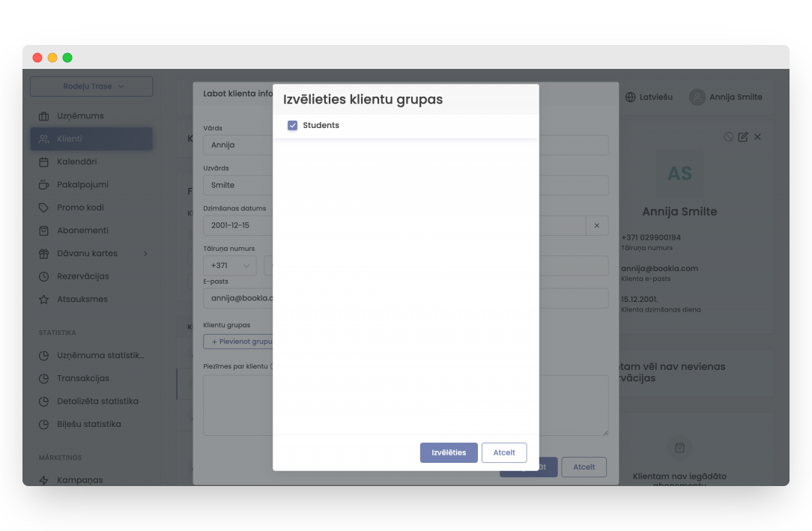Click the edit client pencil icon
The image size is (812, 531).
(743, 137)
